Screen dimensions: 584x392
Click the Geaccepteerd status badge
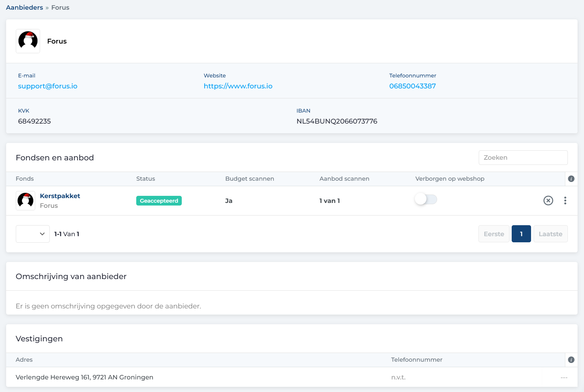pyautogui.click(x=159, y=201)
